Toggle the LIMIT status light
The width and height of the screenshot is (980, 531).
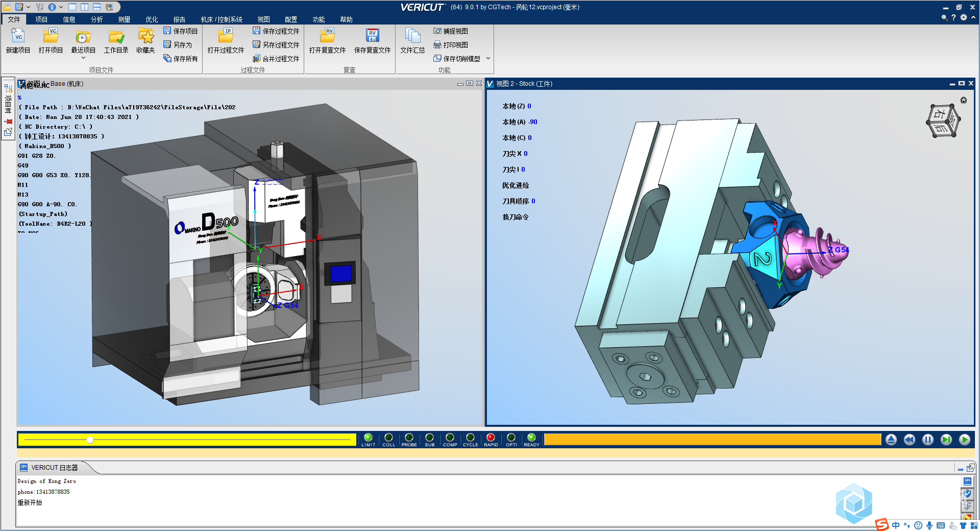[x=368, y=438]
